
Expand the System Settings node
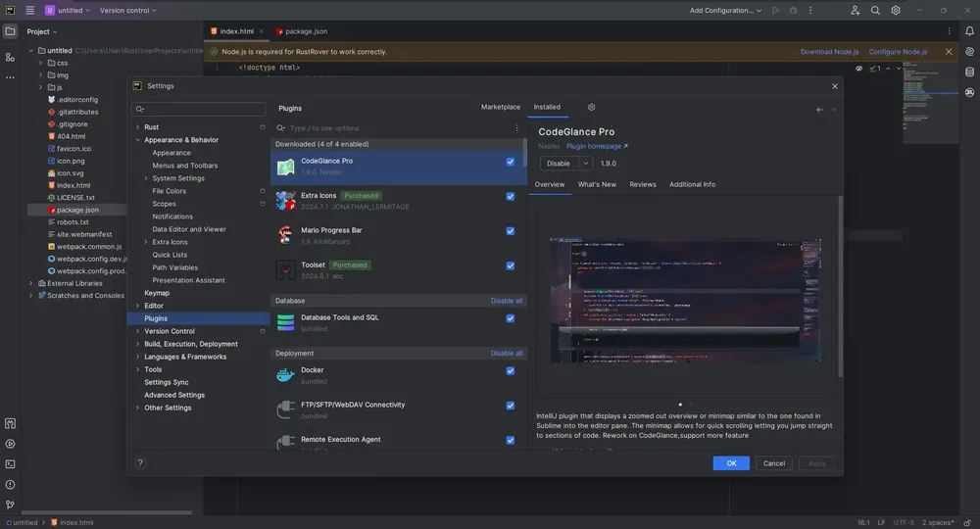tap(146, 178)
